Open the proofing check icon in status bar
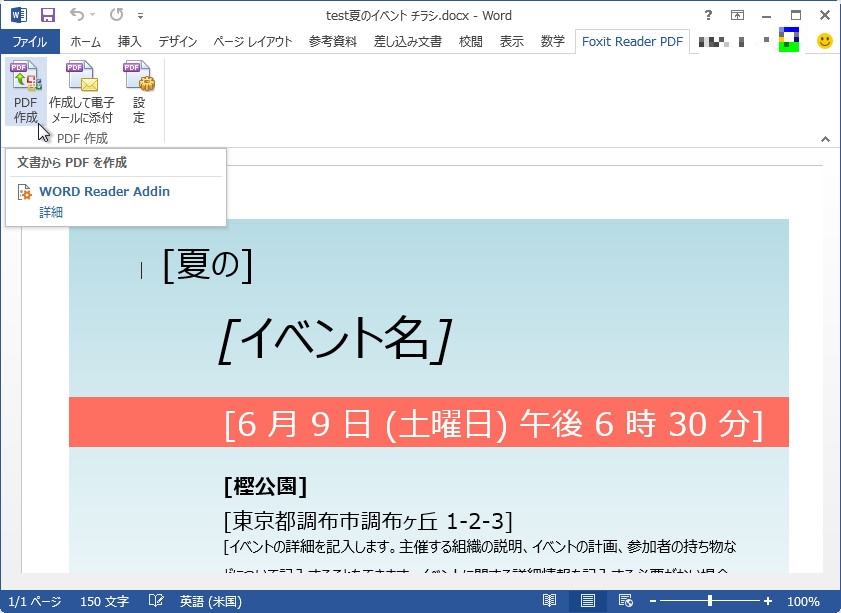This screenshot has width=841, height=613. [x=156, y=600]
